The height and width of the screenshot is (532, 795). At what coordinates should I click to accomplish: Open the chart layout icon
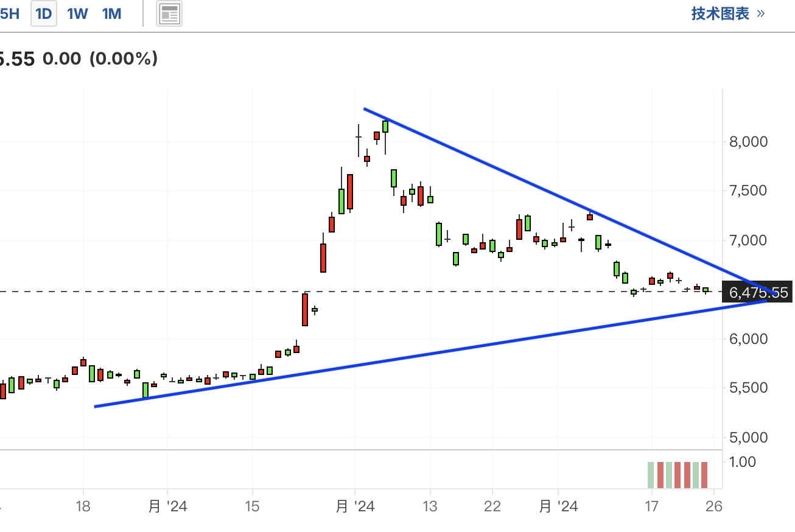tap(169, 14)
